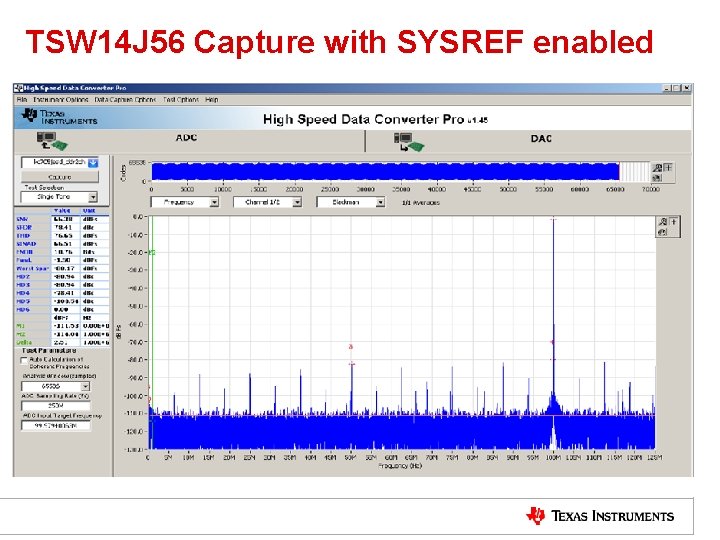Select pan hand tool in spectrum graph palette
720x540 pixels.
pyautogui.click(x=663, y=232)
